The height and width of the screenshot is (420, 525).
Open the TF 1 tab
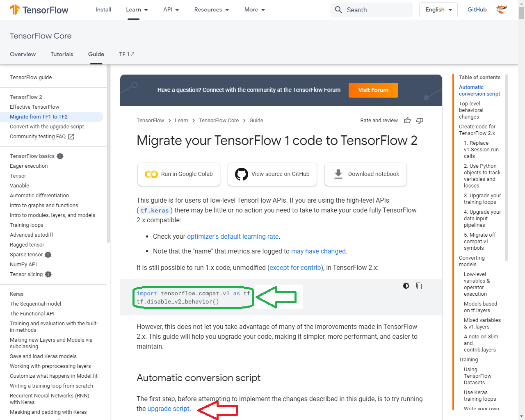pyautogui.click(x=127, y=54)
